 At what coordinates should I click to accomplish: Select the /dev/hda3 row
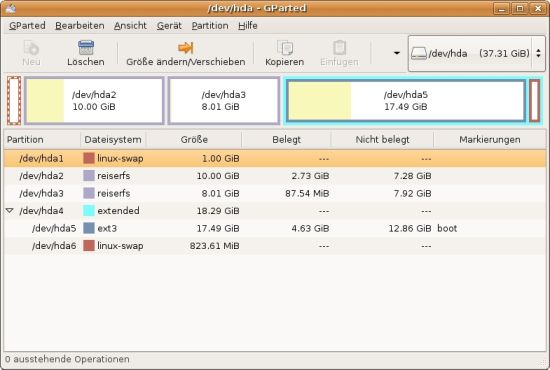(x=275, y=193)
